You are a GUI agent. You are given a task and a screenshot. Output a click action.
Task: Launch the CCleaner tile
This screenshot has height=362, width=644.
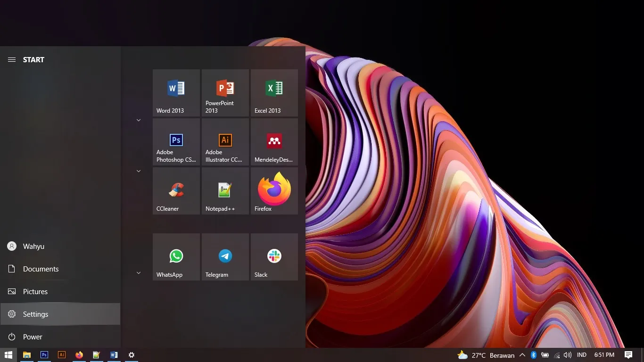176,190
